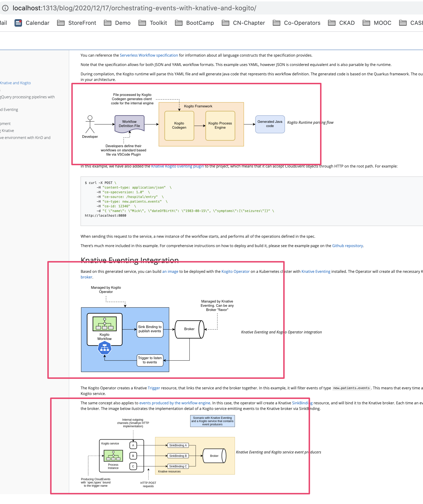Click 'Scenario with Knative Eventing' note box
This screenshot has height=504, width=423.
212,421
